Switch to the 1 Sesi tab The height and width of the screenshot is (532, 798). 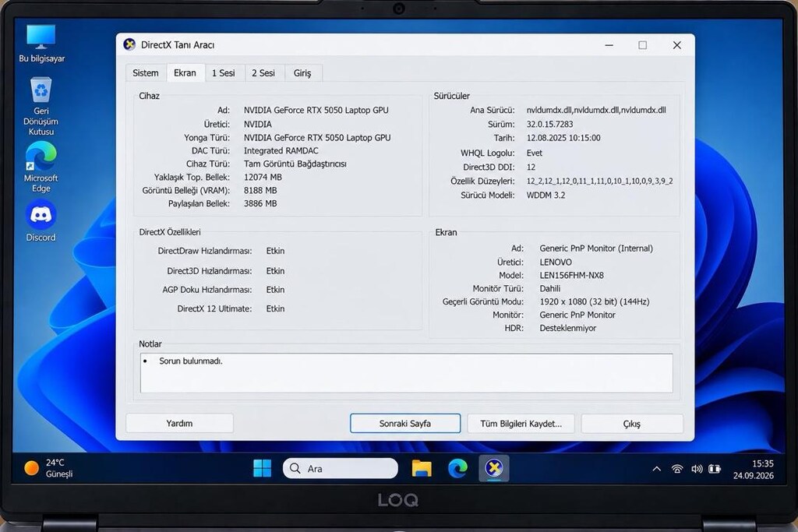(224, 72)
